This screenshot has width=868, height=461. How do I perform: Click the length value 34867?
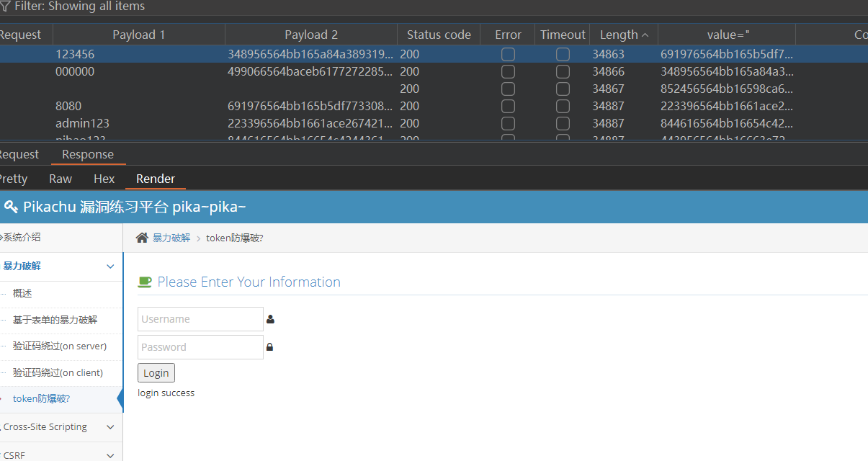(x=609, y=89)
